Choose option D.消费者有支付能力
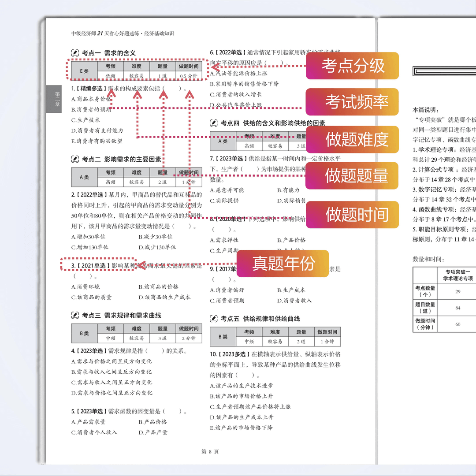Viewport: 476px width, 476px height. click(97, 130)
